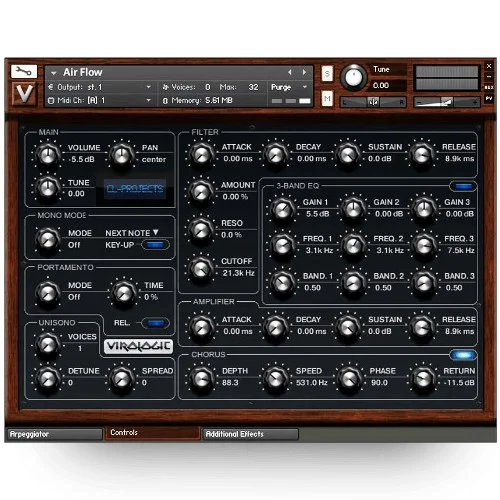
Task: Click the Main VOLUME knob
Action: point(48,154)
